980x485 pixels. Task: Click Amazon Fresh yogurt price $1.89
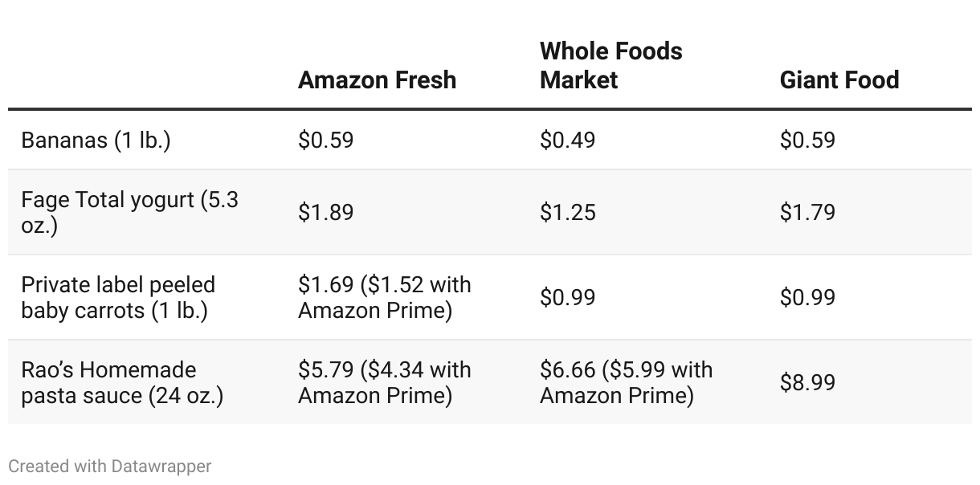pyautogui.click(x=325, y=212)
